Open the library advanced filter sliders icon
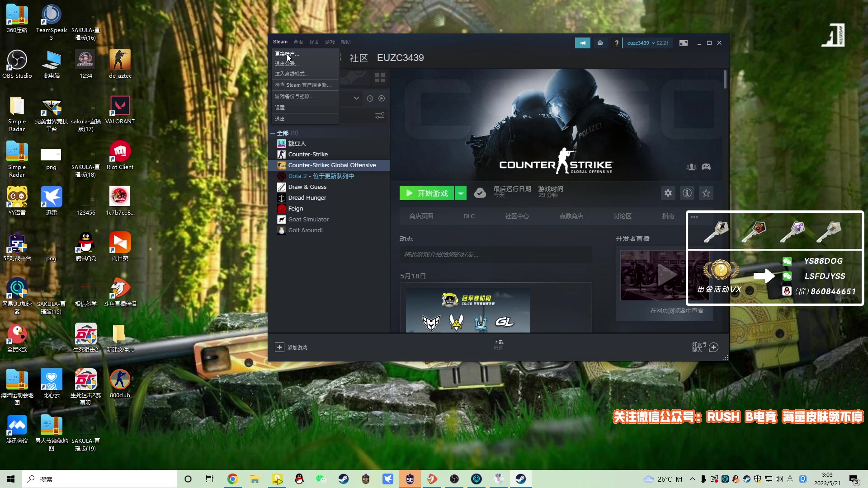 [380, 116]
